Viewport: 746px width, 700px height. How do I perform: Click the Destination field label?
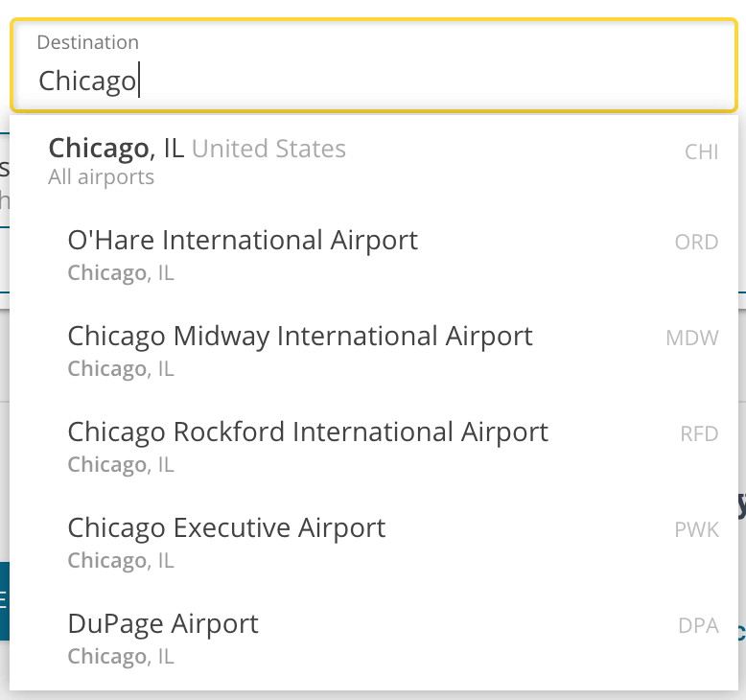click(87, 42)
